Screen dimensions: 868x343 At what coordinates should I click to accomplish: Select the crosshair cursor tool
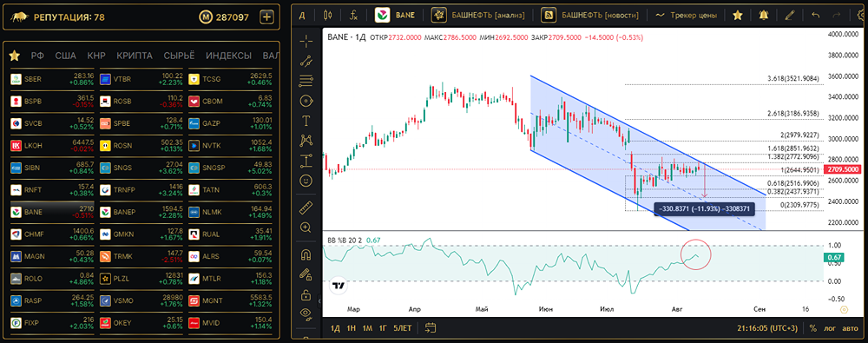(x=306, y=41)
